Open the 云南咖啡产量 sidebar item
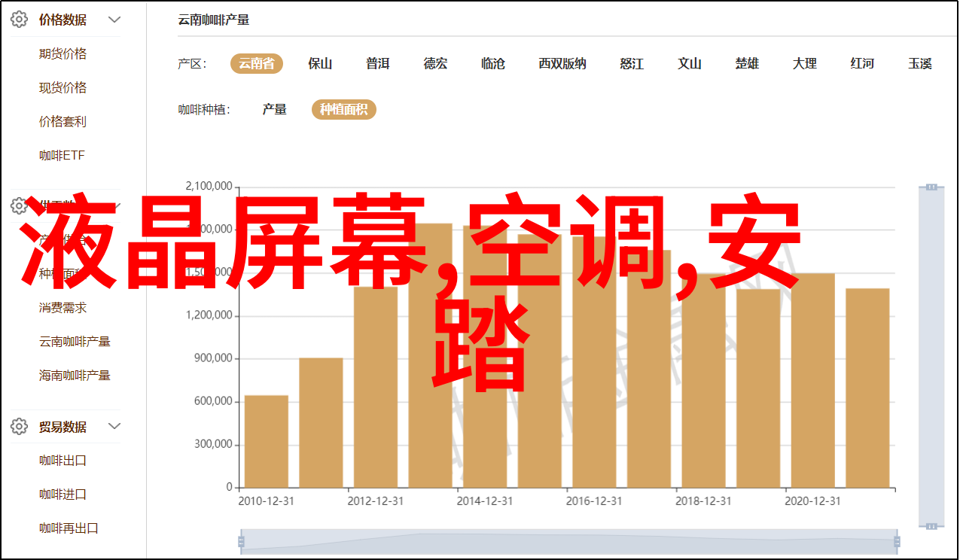 pyautogui.click(x=75, y=341)
